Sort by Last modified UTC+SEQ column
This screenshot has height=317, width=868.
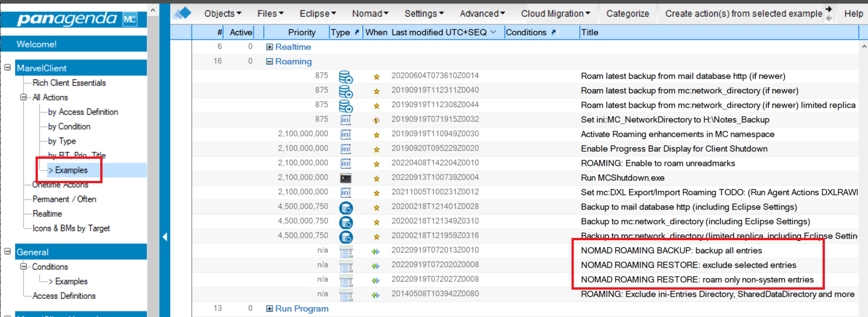coord(444,33)
